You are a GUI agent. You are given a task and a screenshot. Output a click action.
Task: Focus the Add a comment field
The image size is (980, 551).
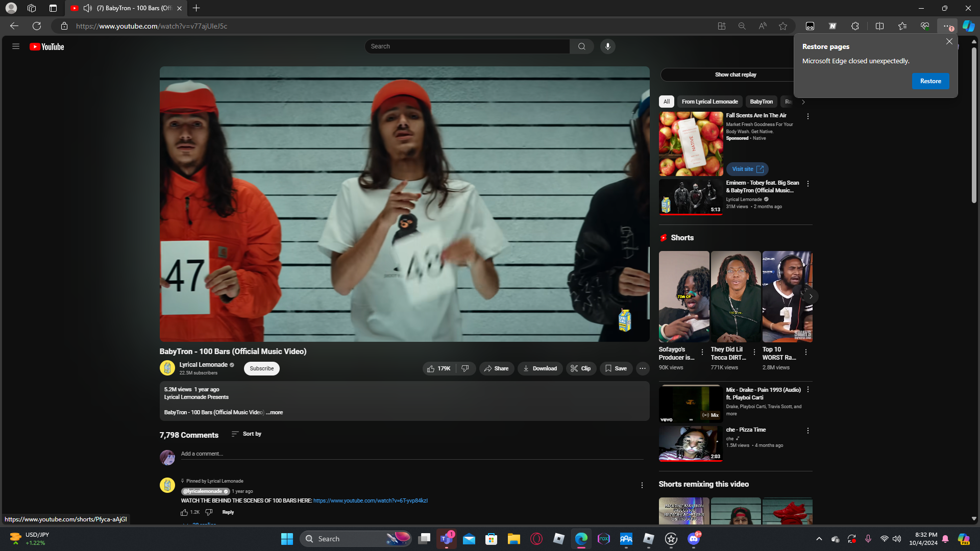coord(412,454)
